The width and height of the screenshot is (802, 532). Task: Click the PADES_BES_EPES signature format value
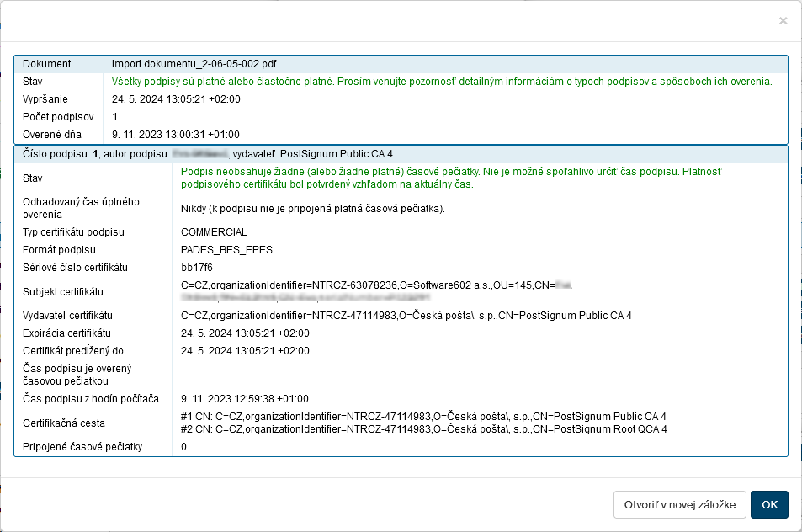click(226, 250)
